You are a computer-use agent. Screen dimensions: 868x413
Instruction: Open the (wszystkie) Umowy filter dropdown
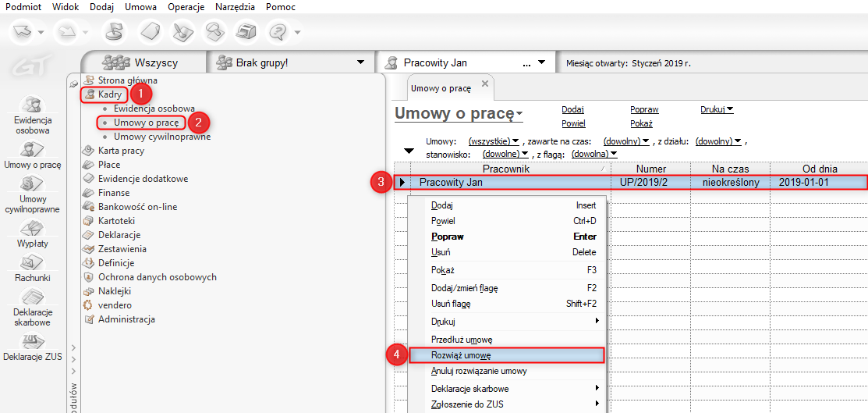[x=494, y=141]
